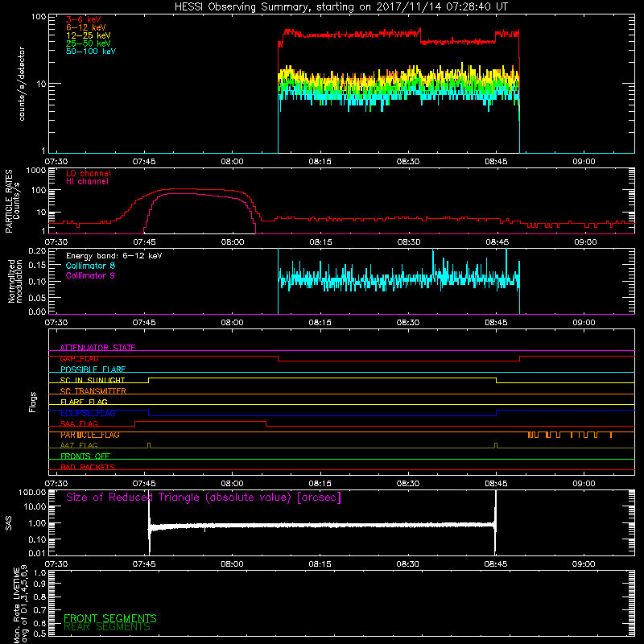Click the 08:30 tick under the modulation panel
644x644 pixels.
coord(408,323)
